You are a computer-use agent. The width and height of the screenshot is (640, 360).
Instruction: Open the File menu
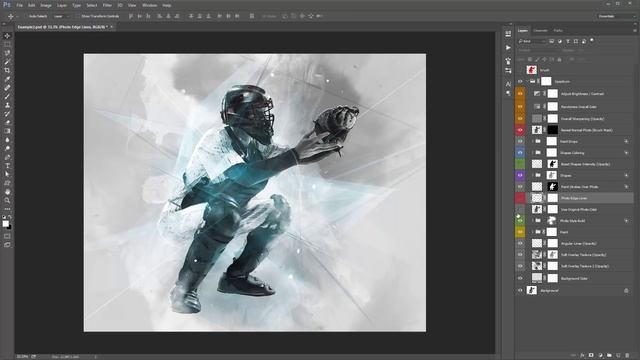pos(20,5)
